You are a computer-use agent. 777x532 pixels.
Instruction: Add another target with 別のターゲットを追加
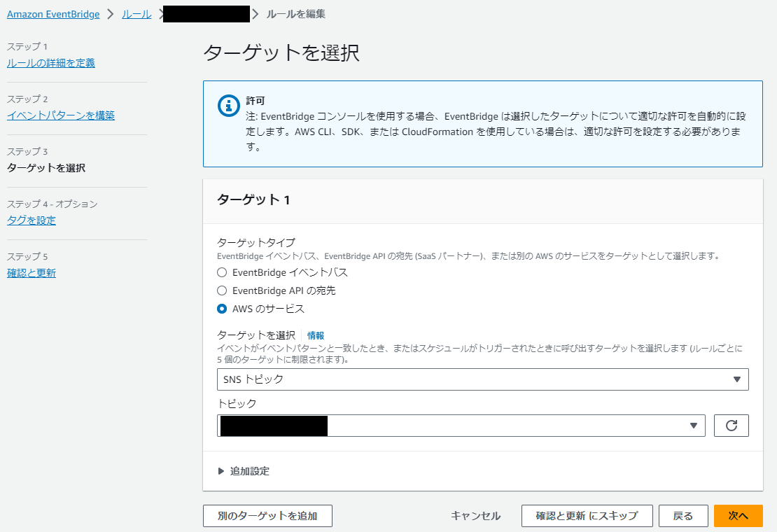267,516
